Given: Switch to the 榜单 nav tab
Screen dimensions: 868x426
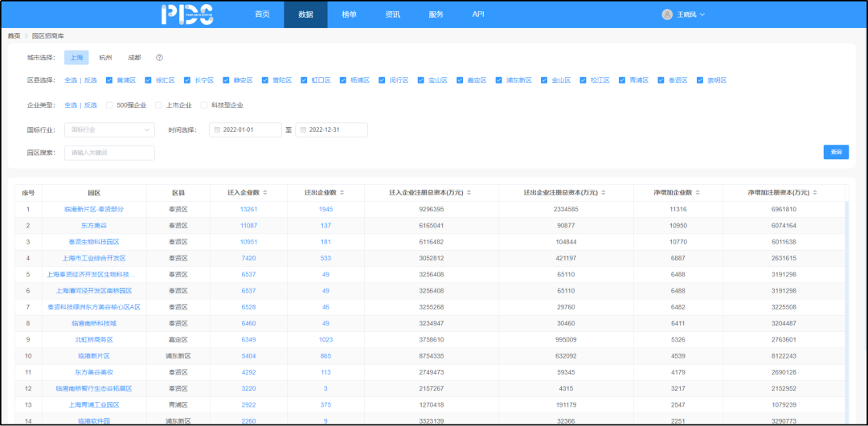Looking at the screenshot, I should tap(349, 14).
